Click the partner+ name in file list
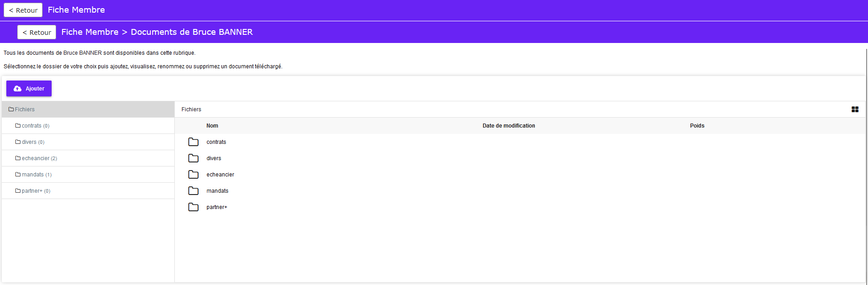This screenshot has width=868, height=285. pos(217,207)
